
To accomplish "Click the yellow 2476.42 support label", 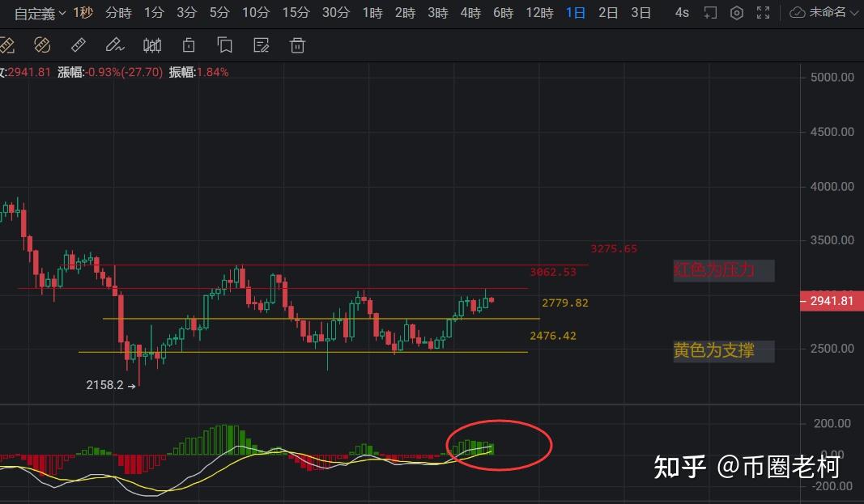I will pyautogui.click(x=553, y=336).
